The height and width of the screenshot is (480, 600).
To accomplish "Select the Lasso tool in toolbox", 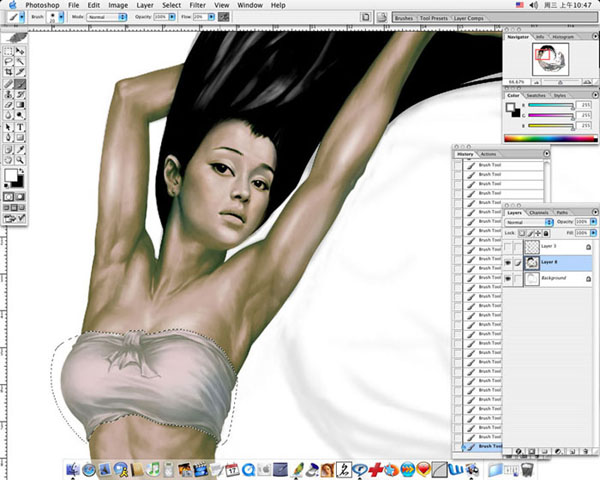I will click(x=8, y=60).
